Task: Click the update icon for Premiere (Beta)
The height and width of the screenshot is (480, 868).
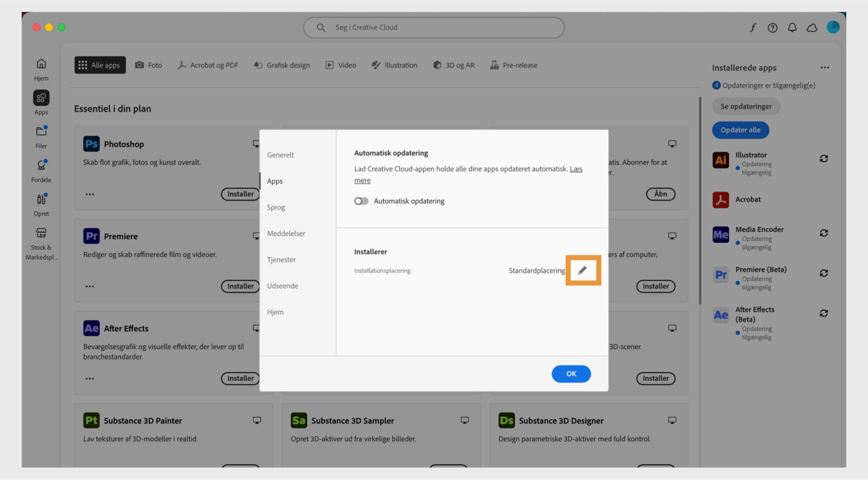Action: 824,273
